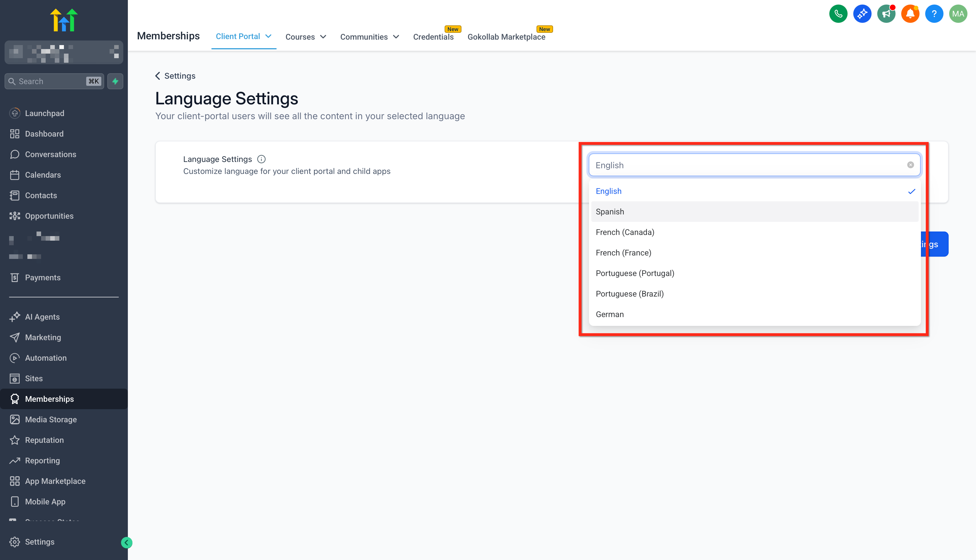Screen dimensions: 976x560
Task: Select French (Canada) language option
Action: pyautogui.click(x=625, y=232)
